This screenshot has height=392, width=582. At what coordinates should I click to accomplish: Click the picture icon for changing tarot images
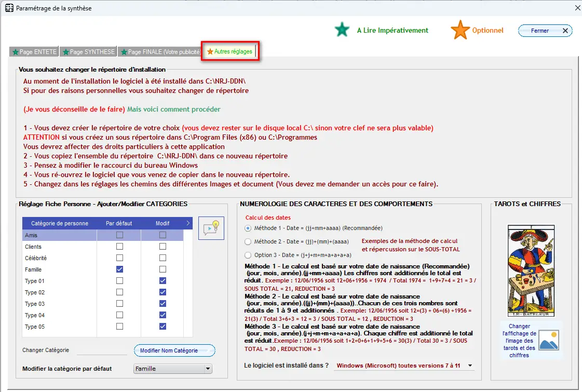pos(549,339)
